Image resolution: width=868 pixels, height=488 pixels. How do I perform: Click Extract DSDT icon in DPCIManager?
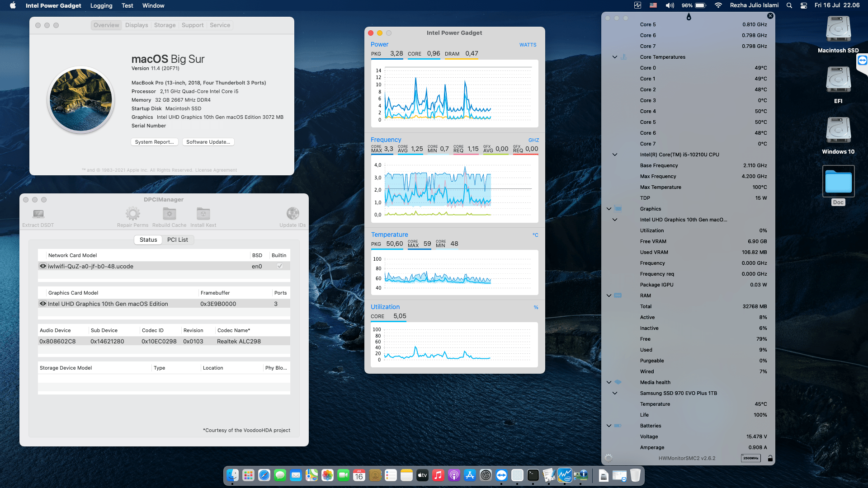click(38, 214)
